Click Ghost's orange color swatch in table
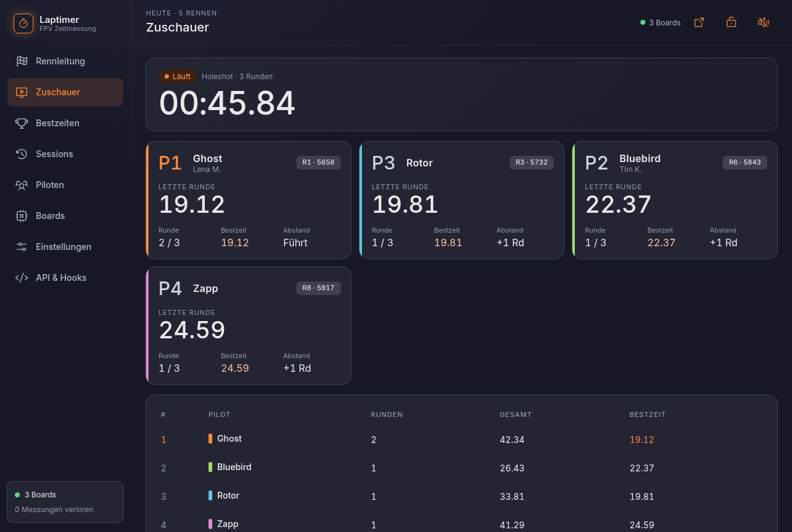 click(210, 439)
